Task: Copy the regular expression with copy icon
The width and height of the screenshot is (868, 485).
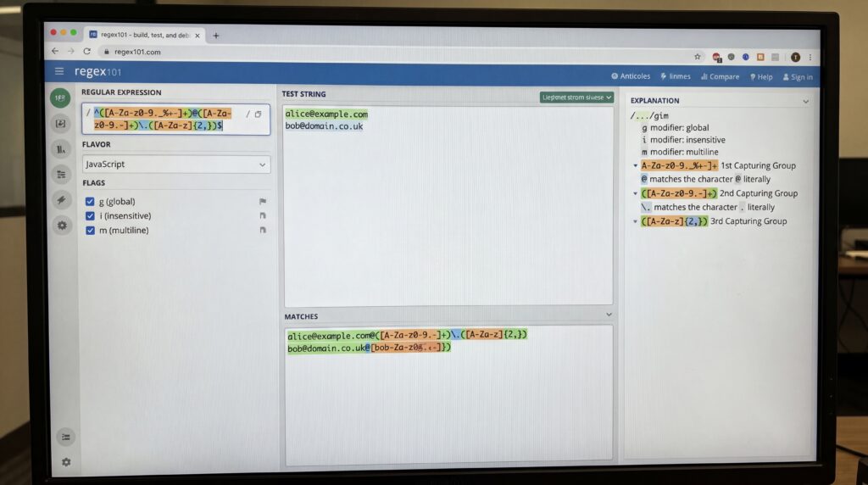Action: tap(258, 114)
